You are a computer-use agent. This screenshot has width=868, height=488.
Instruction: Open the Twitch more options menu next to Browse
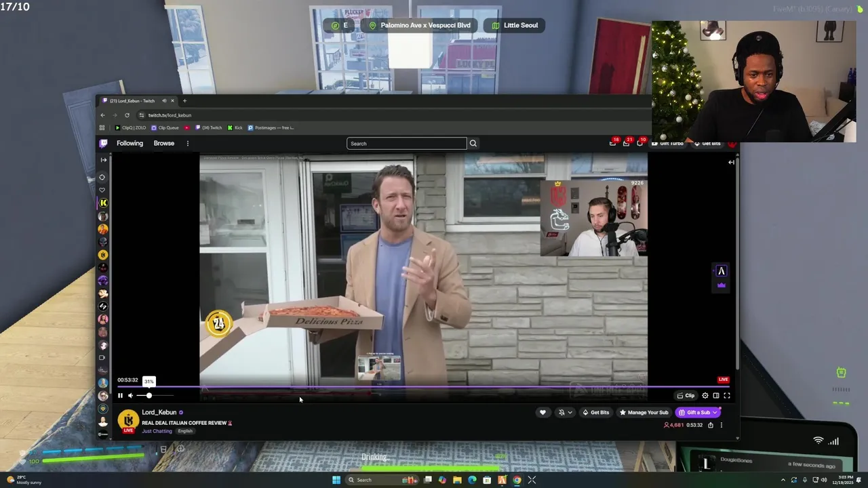coord(188,143)
